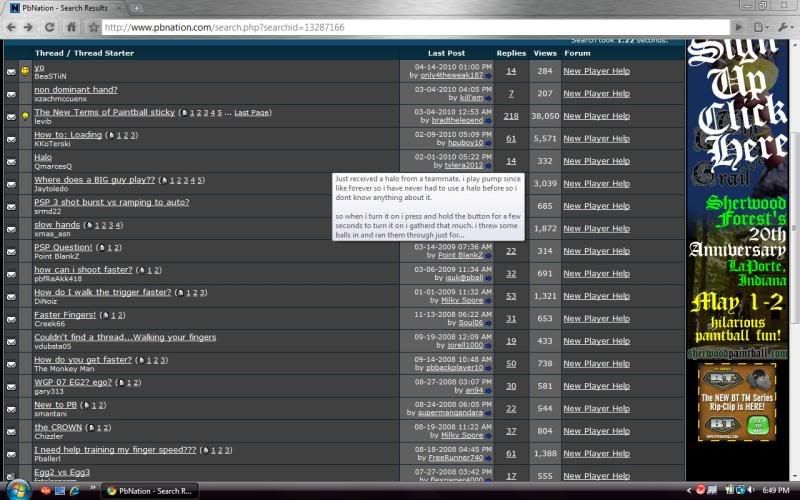Click the go arrow beside the address bar

(738, 27)
